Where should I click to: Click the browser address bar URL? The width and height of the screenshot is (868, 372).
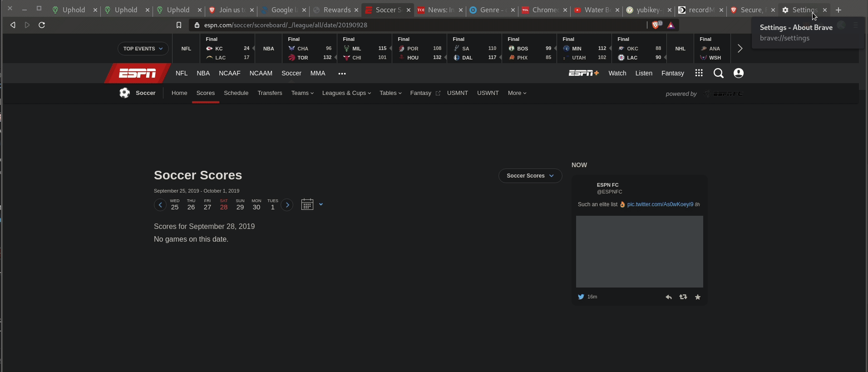(x=286, y=25)
